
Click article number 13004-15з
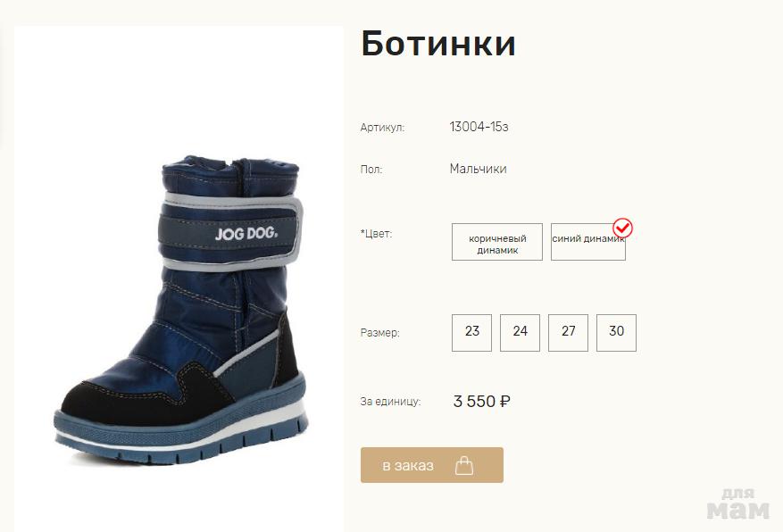click(x=479, y=127)
